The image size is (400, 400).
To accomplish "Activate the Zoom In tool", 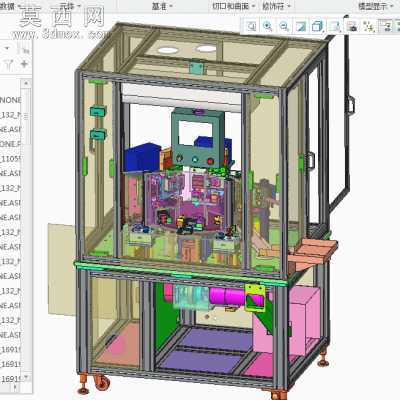I will pyautogui.click(x=268, y=26).
